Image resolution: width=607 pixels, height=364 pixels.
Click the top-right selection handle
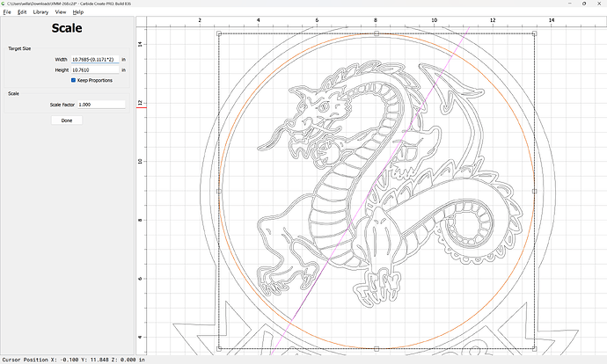[x=534, y=34]
